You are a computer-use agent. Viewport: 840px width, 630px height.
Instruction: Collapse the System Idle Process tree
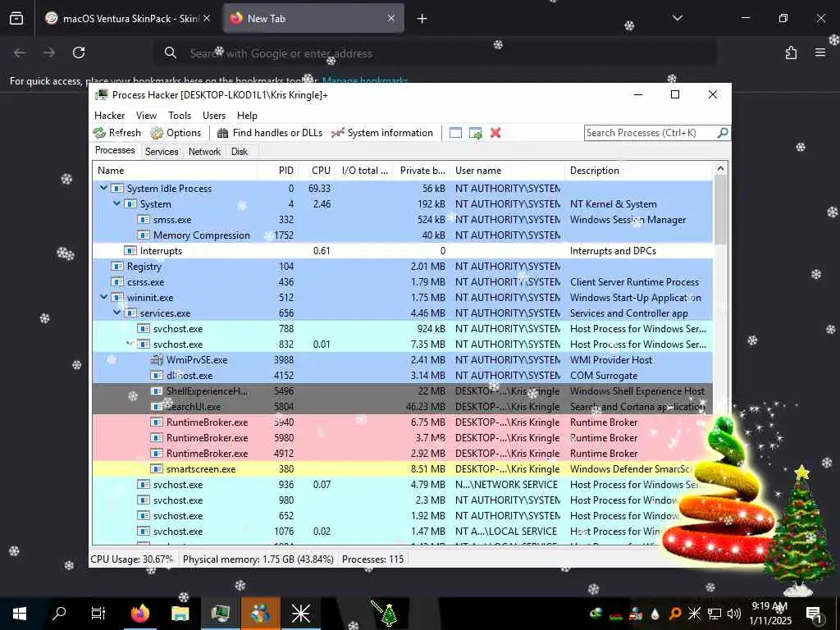click(104, 188)
